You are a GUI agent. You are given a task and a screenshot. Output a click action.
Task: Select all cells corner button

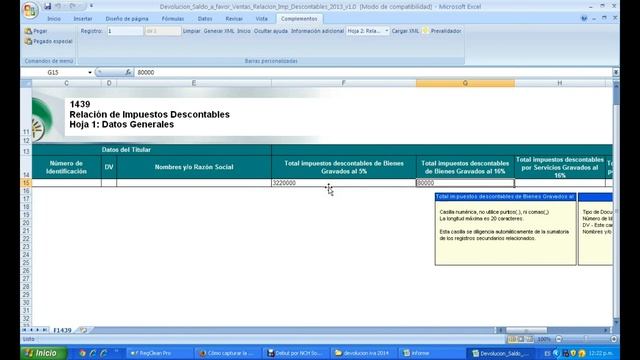[x=26, y=83]
